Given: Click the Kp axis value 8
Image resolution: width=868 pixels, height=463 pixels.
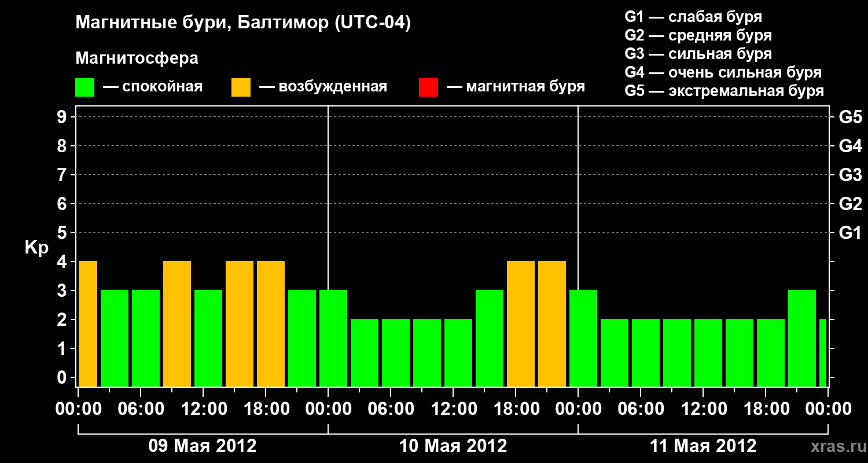Looking at the screenshot, I should coord(63,146).
